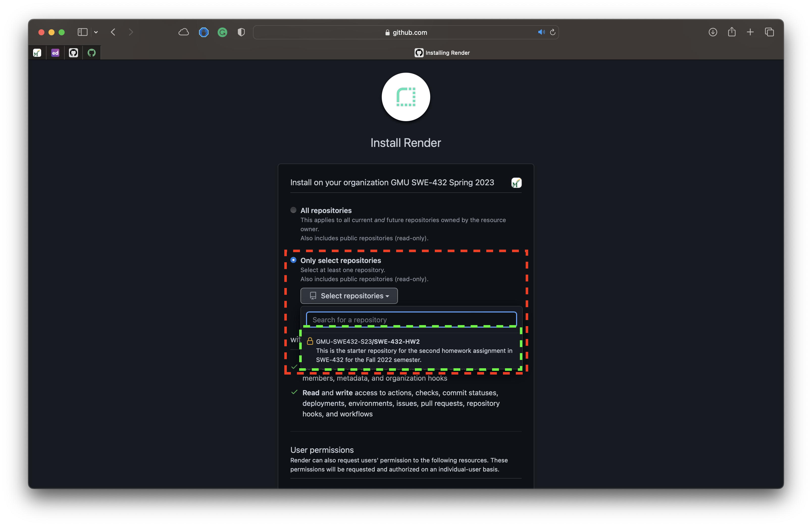This screenshot has height=526, width=812.
Task: Go forward with the forward arrow
Action: (x=131, y=32)
